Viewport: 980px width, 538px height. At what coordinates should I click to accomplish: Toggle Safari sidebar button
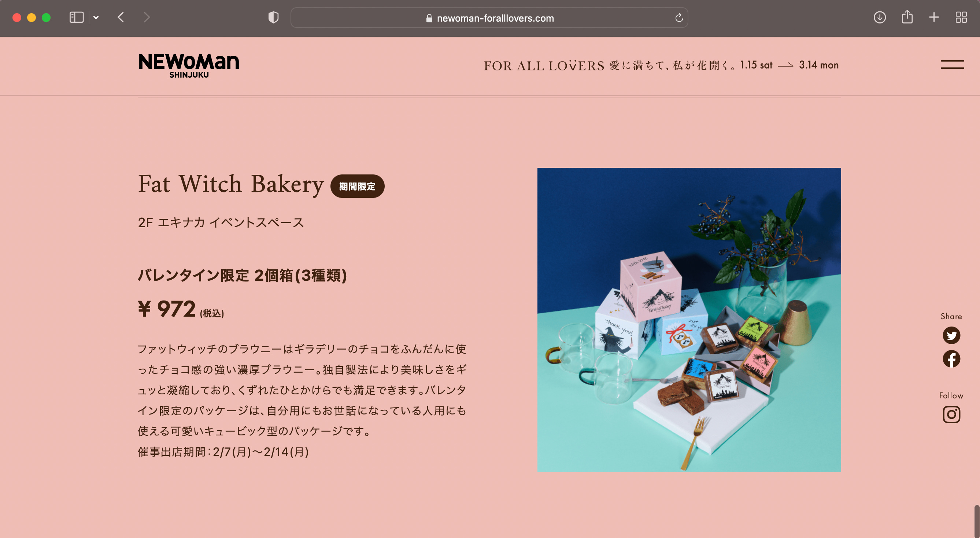pyautogui.click(x=77, y=18)
